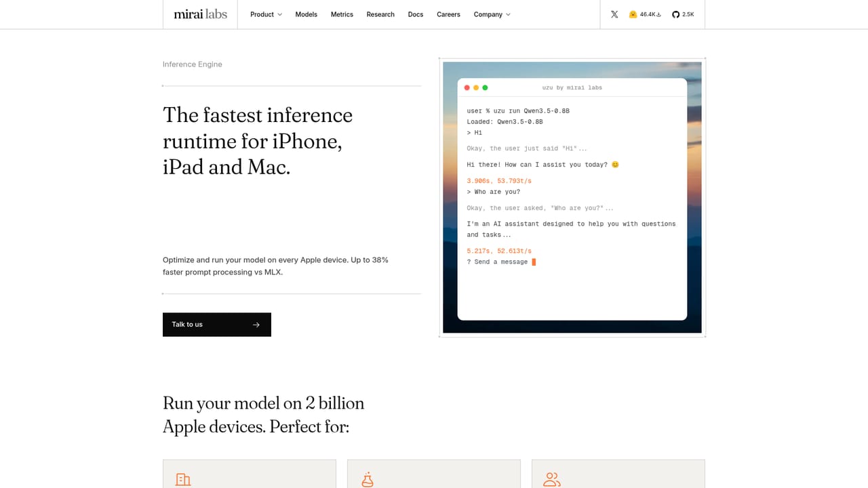This screenshot has height=488, width=868.
Task: Click the Talk to us button
Action: pyautogui.click(x=217, y=325)
